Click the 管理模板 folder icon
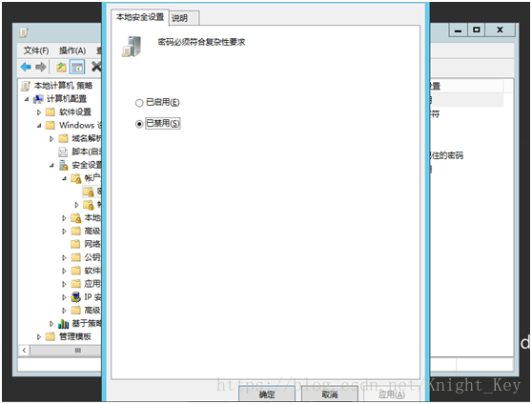The width and height of the screenshot is (532, 404). [x=51, y=336]
